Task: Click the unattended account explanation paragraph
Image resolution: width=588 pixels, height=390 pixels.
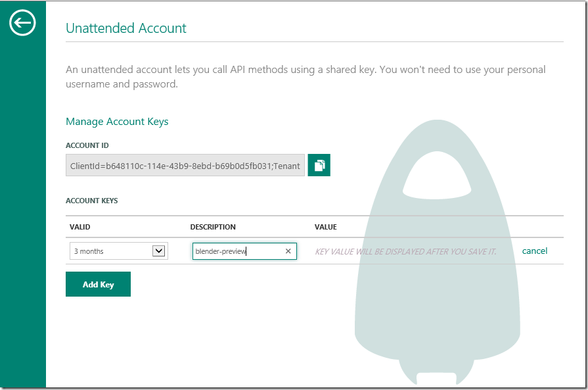Action: point(305,76)
